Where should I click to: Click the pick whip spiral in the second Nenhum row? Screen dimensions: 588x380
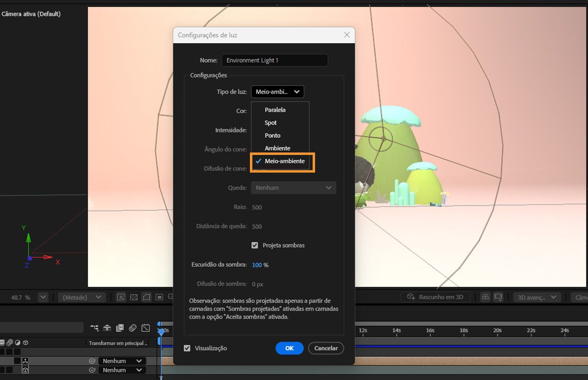point(92,370)
